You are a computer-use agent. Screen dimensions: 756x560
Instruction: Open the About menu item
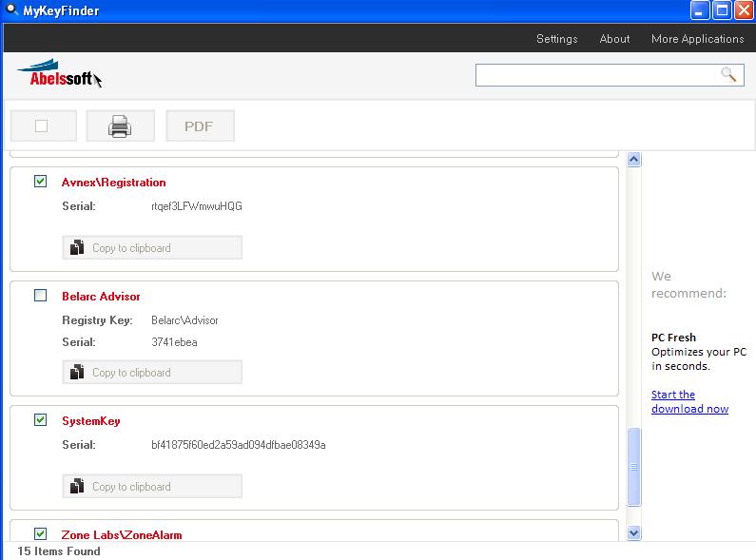click(614, 39)
